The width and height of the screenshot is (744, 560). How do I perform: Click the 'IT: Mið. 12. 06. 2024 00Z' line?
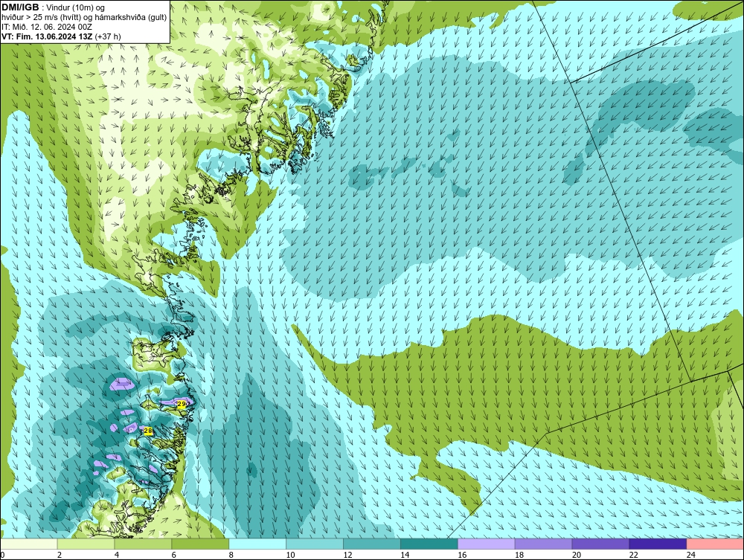tap(46, 27)
